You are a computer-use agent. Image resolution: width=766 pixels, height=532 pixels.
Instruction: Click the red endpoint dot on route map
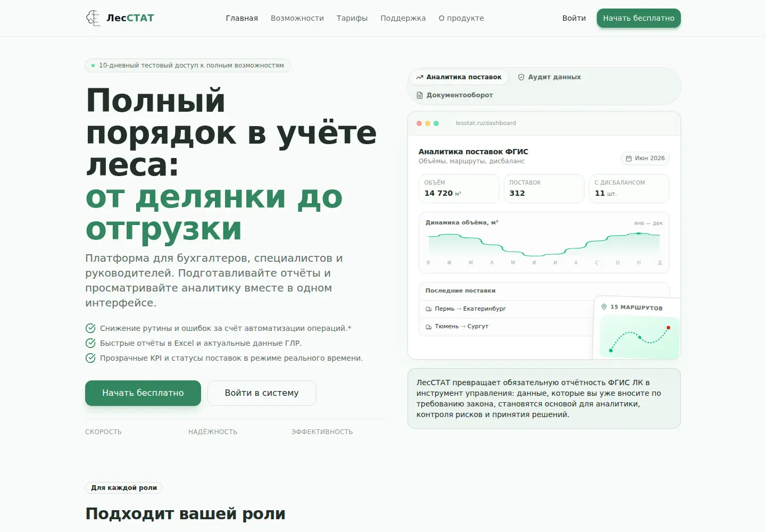[669, 328]
